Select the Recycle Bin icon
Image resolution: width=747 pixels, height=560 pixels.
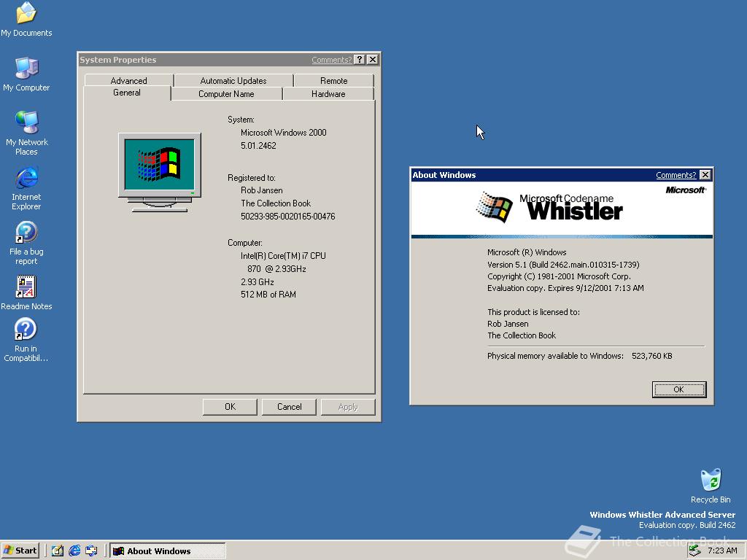click(711, 486)
